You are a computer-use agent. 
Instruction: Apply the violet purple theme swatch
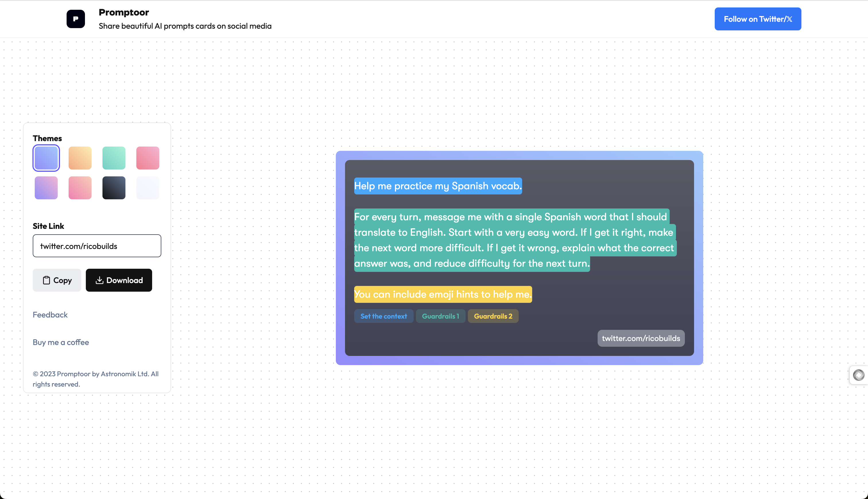(x=46, y=188)
